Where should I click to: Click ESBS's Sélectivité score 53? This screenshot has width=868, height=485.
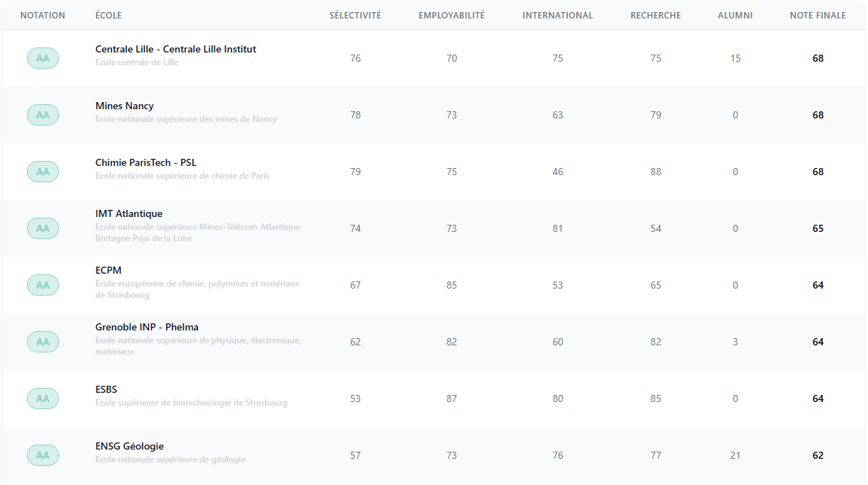pyautogui.click(x=356, y=398)
